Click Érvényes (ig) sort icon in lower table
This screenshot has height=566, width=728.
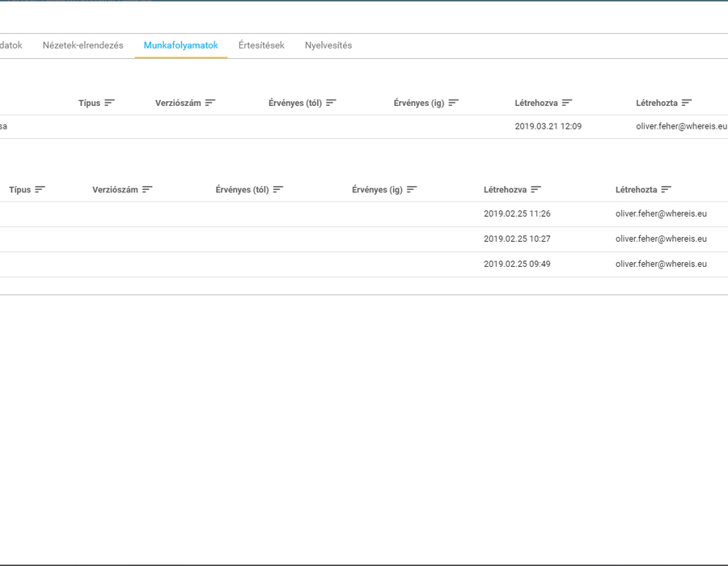pyautogui.click(x=412, y=189)
